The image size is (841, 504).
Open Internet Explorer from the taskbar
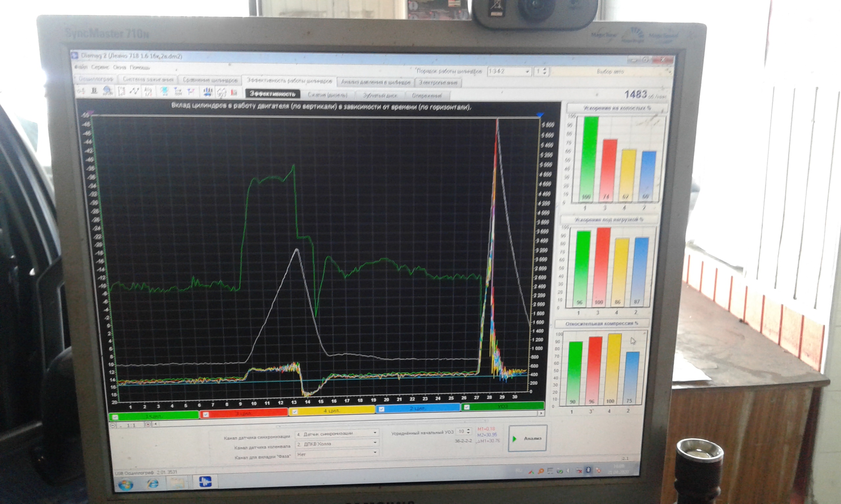point(153,483)
